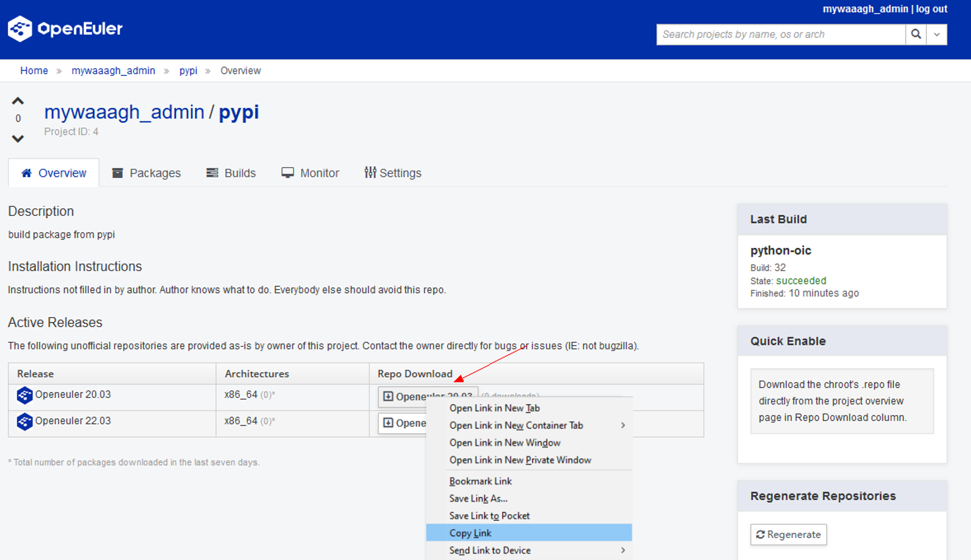Click the Openeuler 22.03 repo download button

402,423
